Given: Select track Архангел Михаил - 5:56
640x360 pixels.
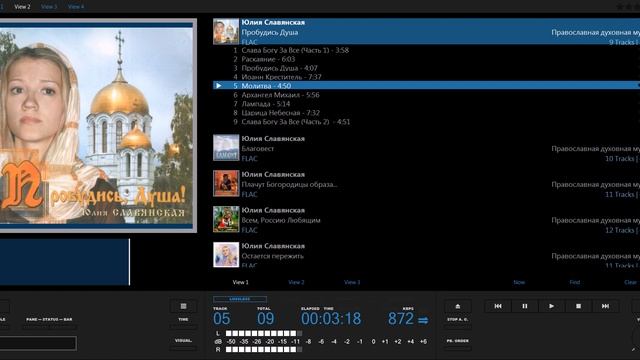Looking at the screenshot, I should 426,95.
